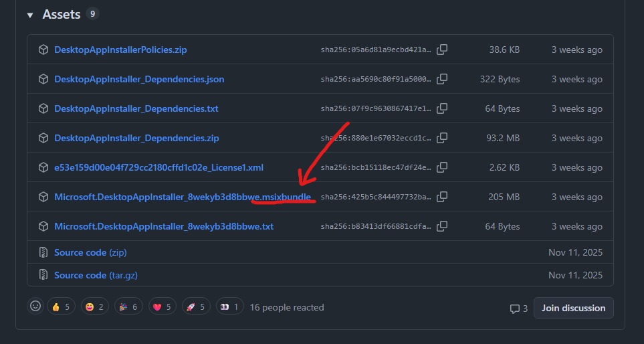Copy sha256 hash for DesktopAppInstallerPolicies.zip

pos(442,50)
